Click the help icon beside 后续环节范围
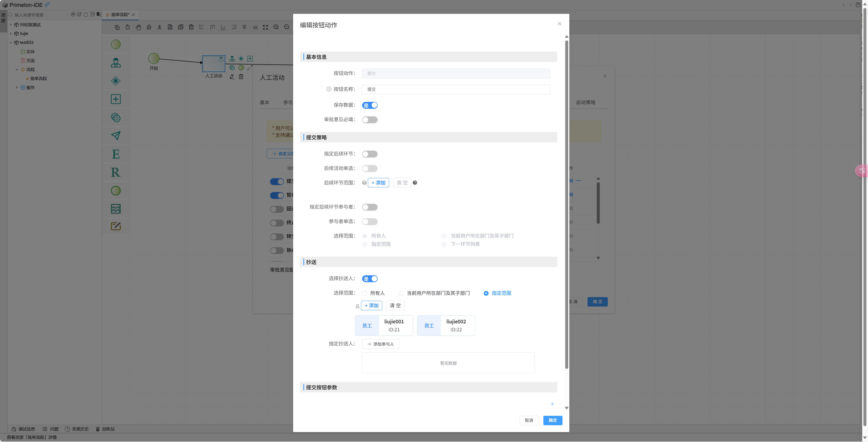The image size is (868, 442). pyautogui.click(x=415, y=182)
